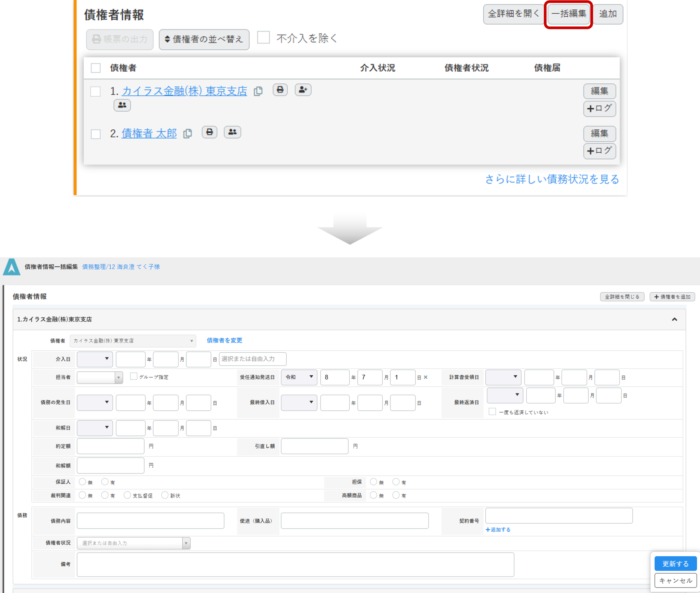
Task: Select 有 radio for 高額商品
Action: [396, 495]
